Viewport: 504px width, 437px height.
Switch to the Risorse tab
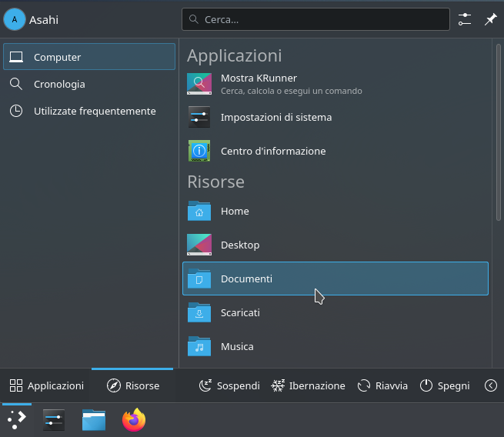(133, 385)
